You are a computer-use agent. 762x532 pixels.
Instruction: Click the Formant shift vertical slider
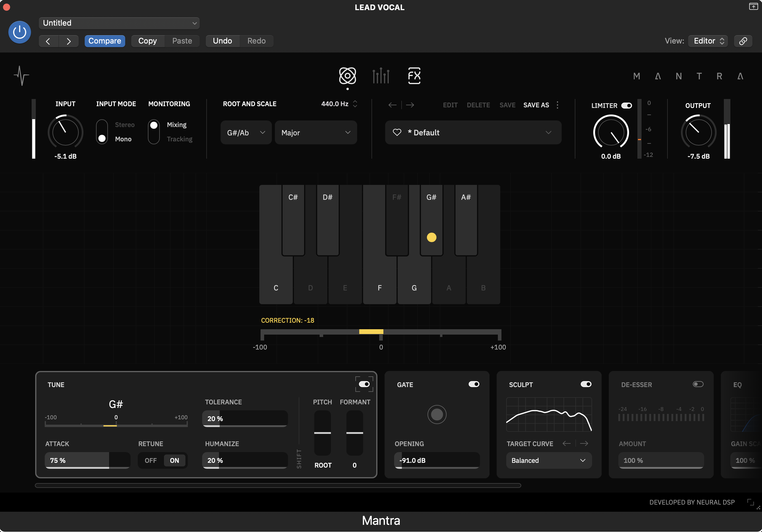[354, 433]
